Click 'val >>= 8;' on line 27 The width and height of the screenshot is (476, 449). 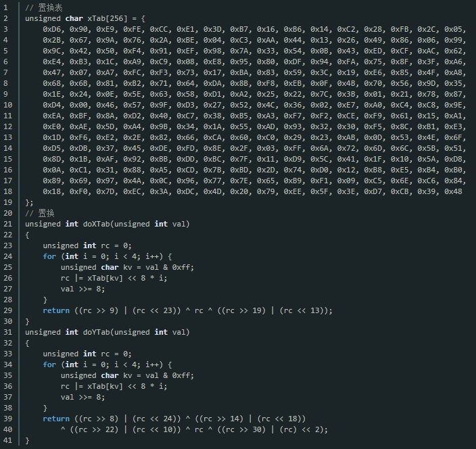point(82,289)
